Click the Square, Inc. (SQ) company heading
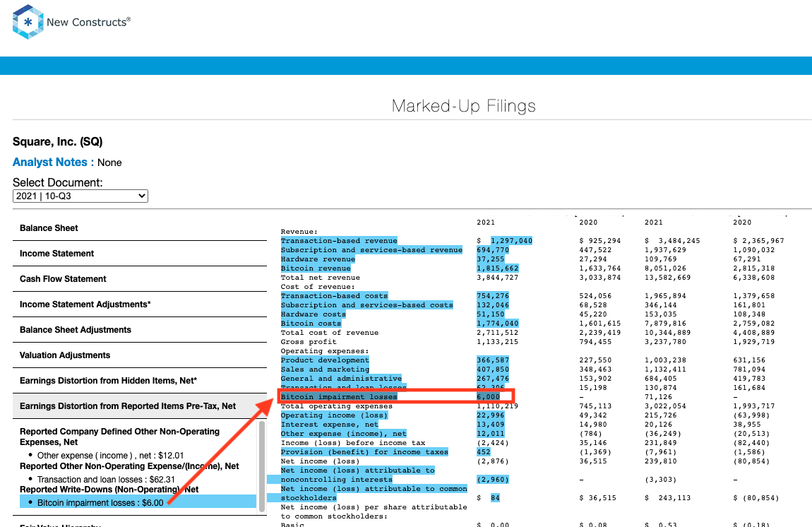 [57, 142]
